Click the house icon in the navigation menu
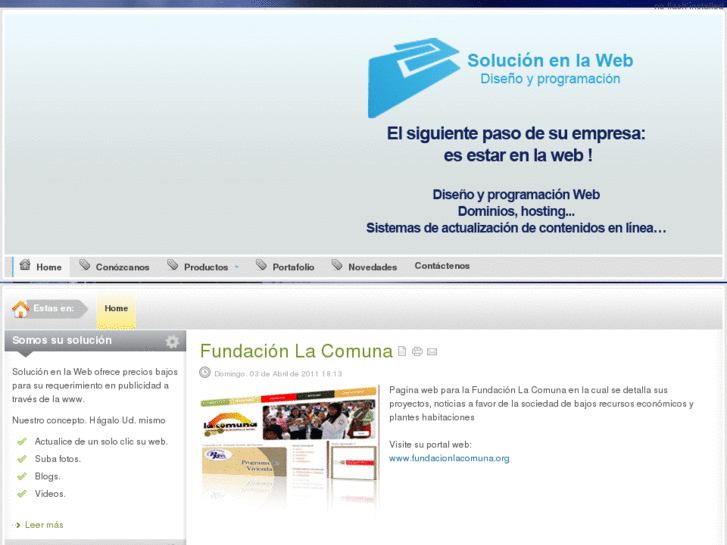This screenshot has width=727, height=545. click(25, 265)
